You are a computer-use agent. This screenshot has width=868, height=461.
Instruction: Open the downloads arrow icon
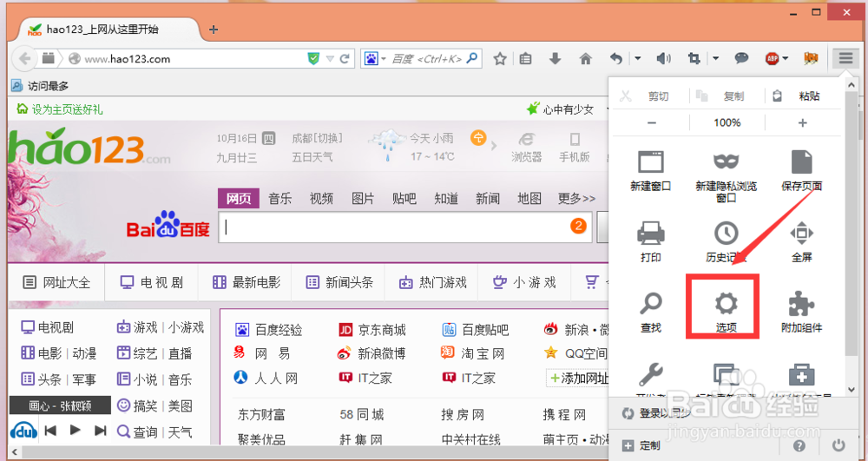point(555,58)
